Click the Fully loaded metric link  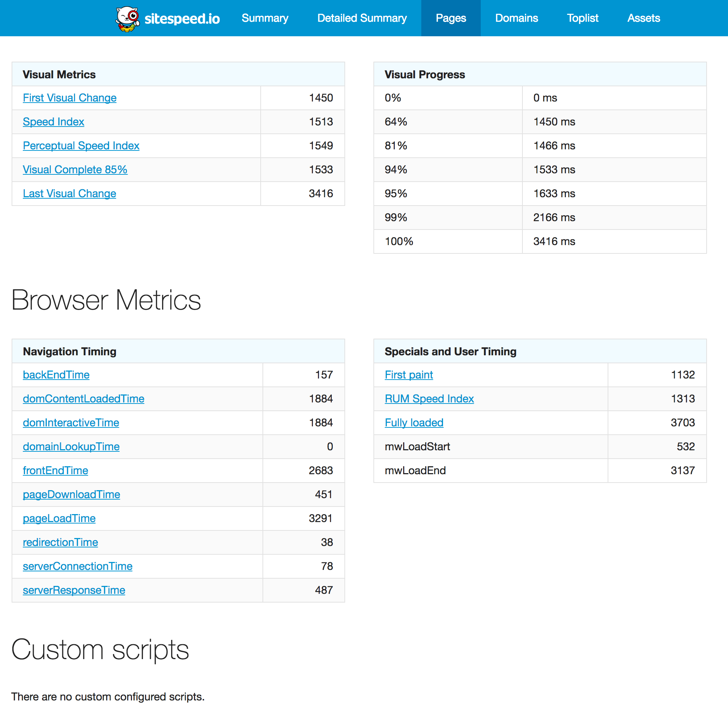point(415,422)
